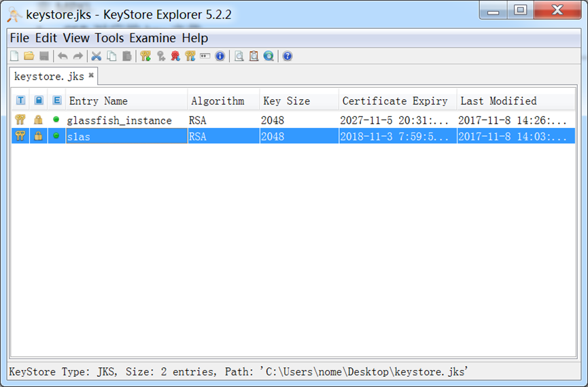Open the File menu
This screenshot has height=387, width=588.
coord(20,38)
